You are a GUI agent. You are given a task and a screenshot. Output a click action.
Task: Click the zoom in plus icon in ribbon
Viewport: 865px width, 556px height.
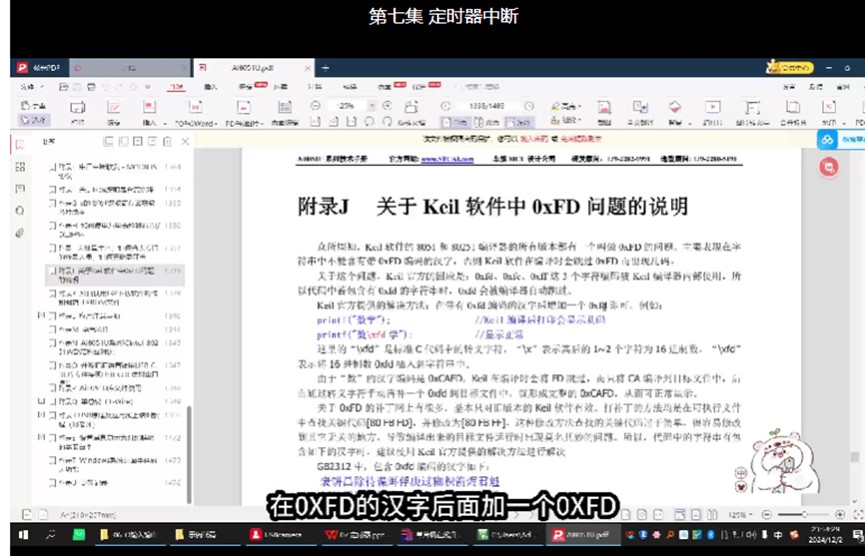(387, 105)
